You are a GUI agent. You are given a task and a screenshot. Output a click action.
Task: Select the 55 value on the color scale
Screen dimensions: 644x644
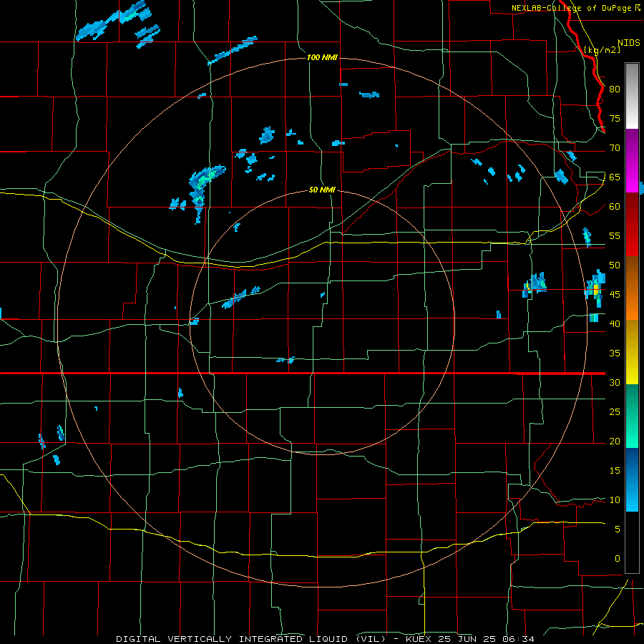click(615, 235)
